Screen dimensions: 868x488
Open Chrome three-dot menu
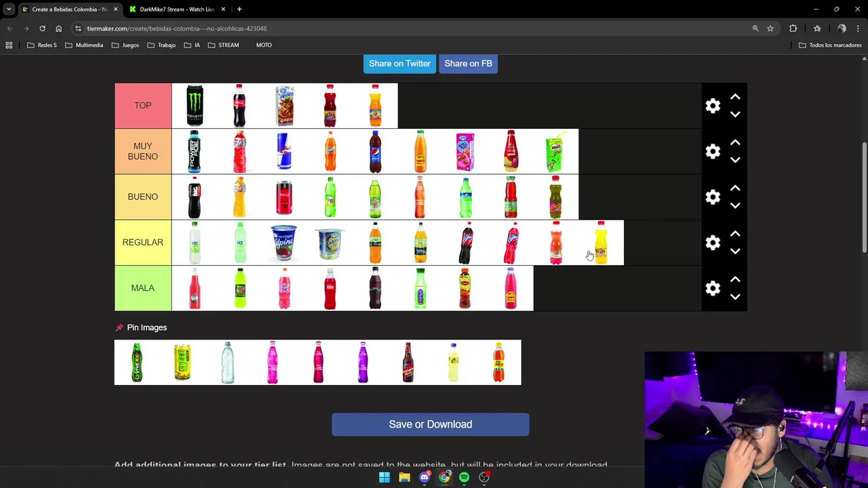click(x=858, y=28)
